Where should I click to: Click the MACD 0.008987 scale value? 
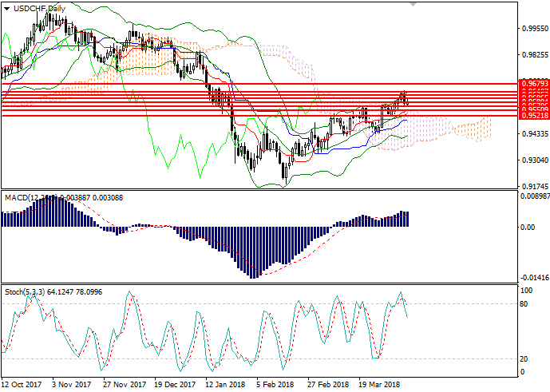532,196
